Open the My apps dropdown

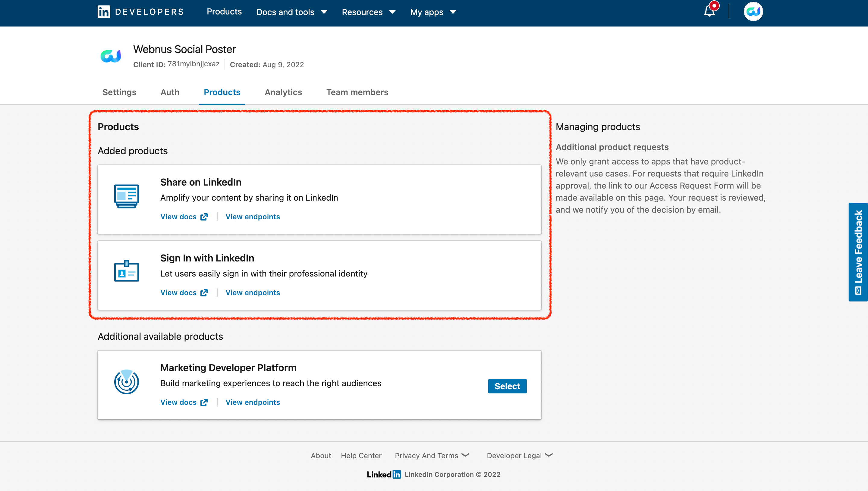433,12
